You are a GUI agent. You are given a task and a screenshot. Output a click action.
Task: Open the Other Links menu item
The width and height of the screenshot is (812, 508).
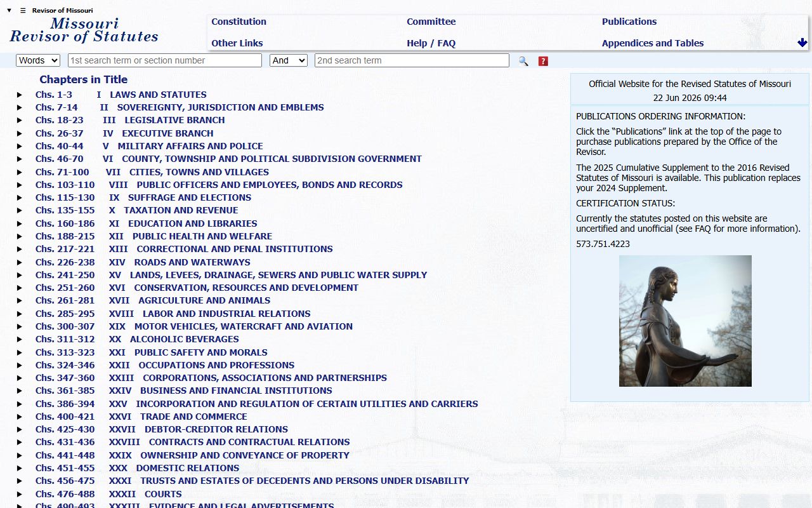tap(237, 43)
